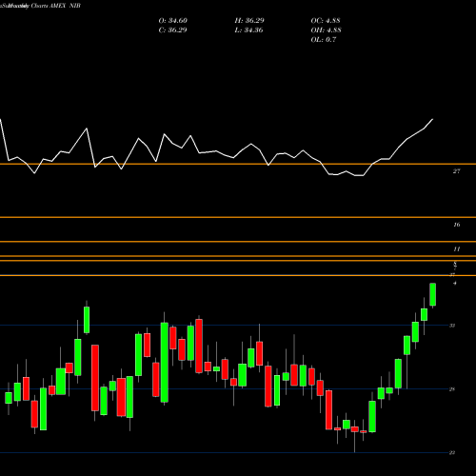Click the price axis label "33"

[x=452, y=326]
